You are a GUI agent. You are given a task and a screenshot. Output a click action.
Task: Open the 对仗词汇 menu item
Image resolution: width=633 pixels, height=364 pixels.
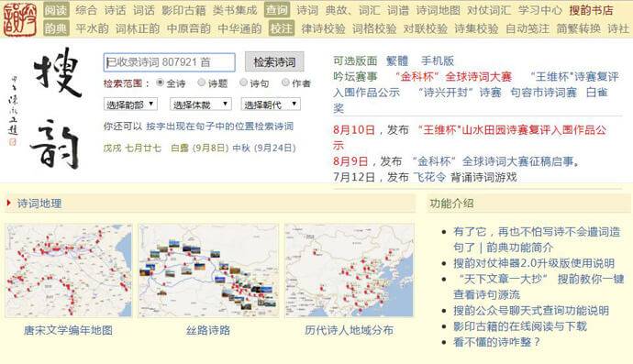489,10
